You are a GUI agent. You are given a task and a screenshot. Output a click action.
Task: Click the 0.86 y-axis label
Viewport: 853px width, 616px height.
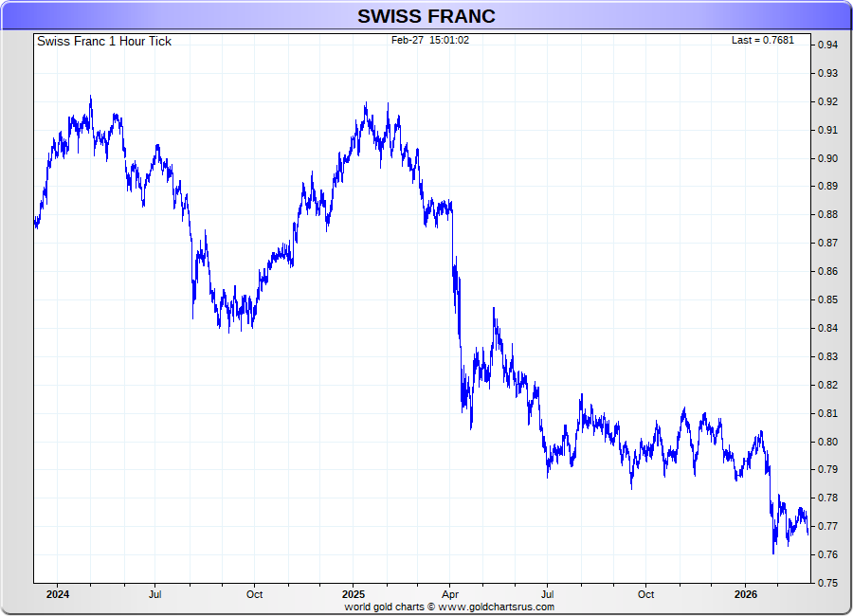(828, 271)
